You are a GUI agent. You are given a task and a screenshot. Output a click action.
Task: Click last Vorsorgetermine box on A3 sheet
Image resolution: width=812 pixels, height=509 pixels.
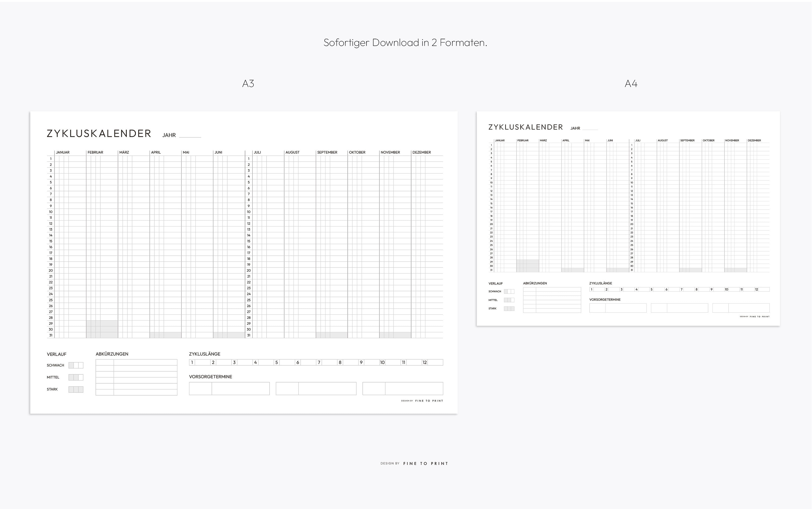pos(403,388)
